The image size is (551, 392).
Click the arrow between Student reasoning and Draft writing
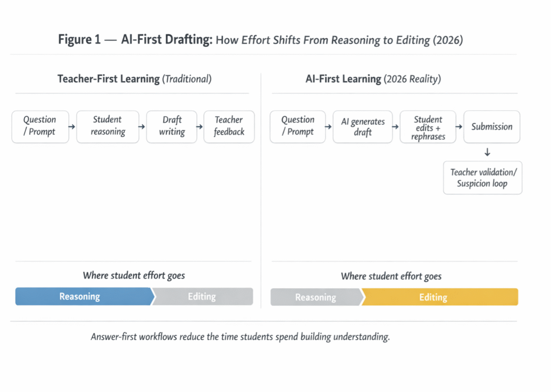click(x=143, y=127)
